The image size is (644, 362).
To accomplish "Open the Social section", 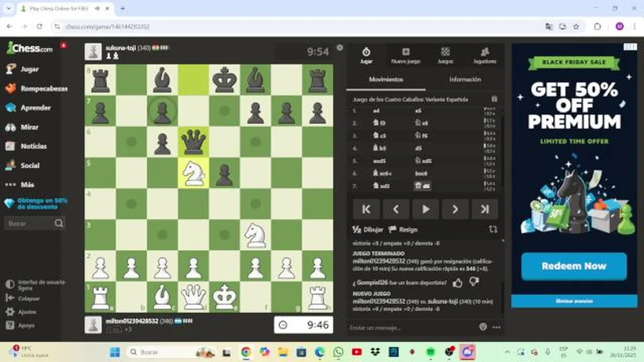I will pyautogui.click(x=23, y=165).
